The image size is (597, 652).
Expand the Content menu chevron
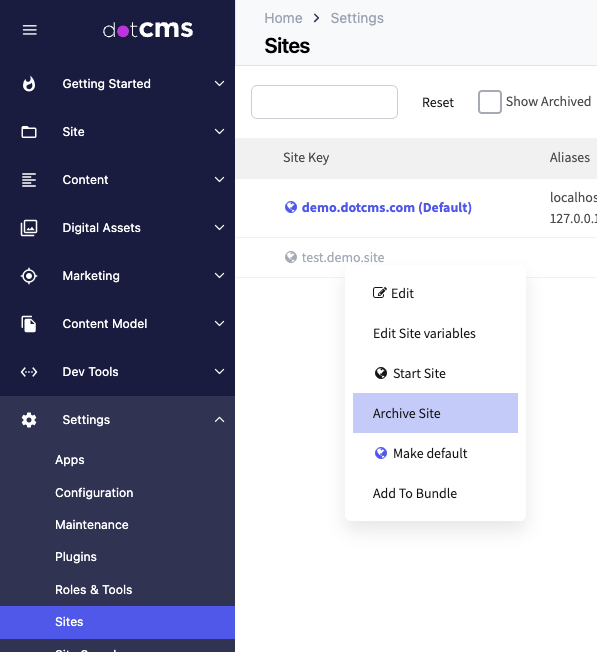(x=219, y=180)
